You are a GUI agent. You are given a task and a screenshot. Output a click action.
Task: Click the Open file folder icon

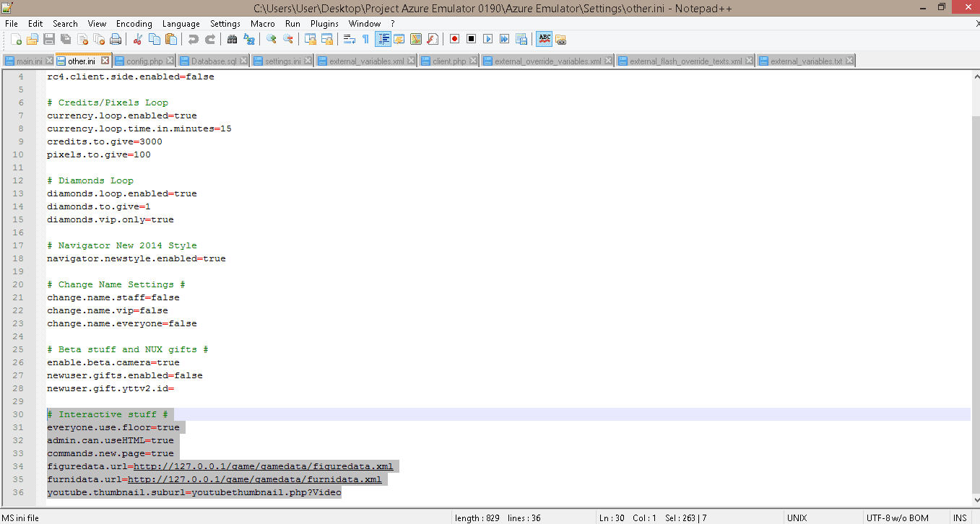[x=32, y=39]
